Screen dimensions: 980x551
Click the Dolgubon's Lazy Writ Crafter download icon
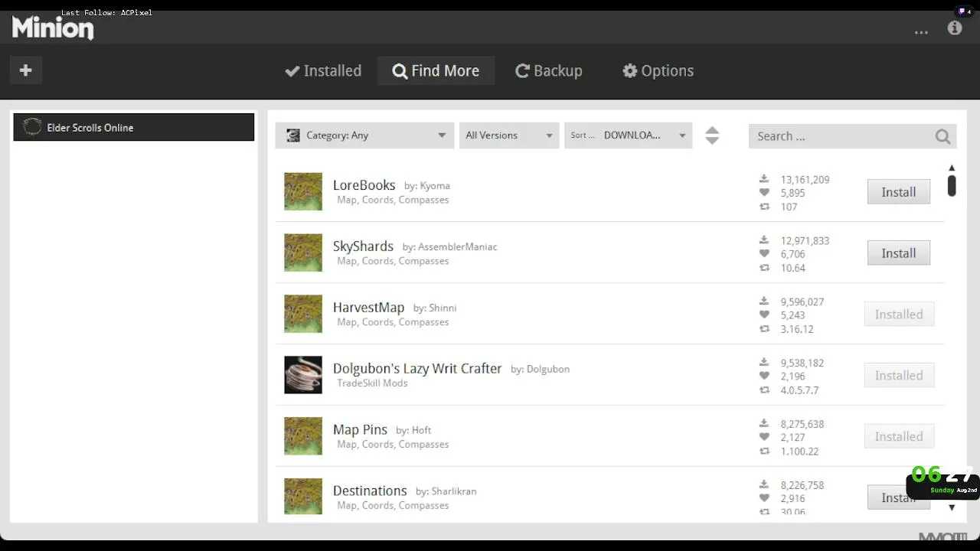point(764,363)
